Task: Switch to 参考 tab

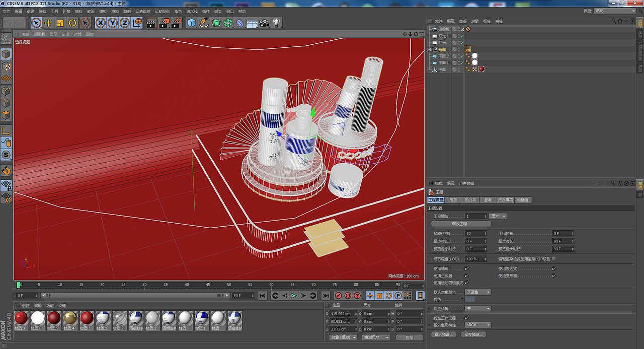Action: point(488,200)
